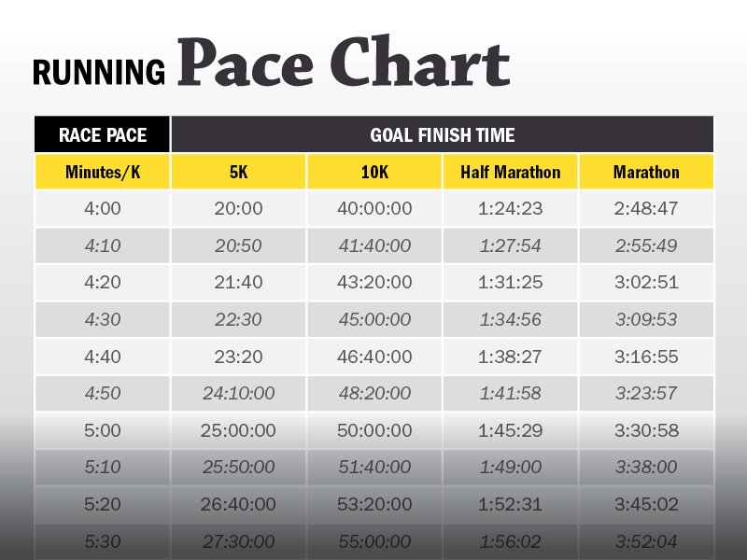The image size is (747, 560).
Task: Select the 3:16:55 marathon time cell
Action: point(646,357)
